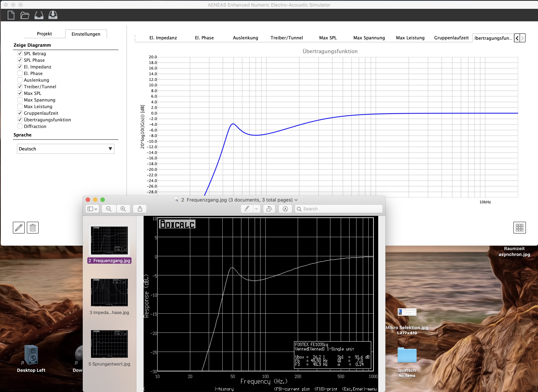538x392 pixels.
Task: Uncheck the El. Impedanz checkbox
Action: pyautogui.click(x=20, y=67)
